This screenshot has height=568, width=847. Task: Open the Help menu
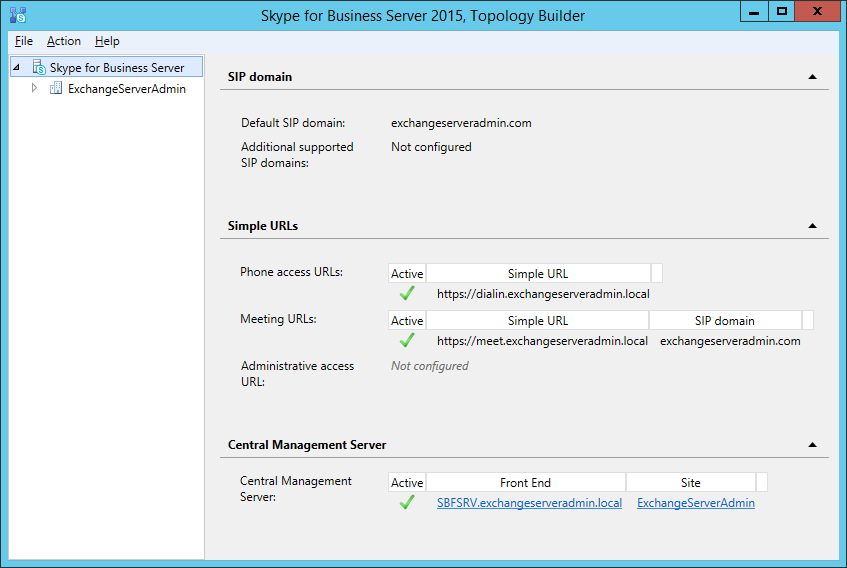pos(107,41)
